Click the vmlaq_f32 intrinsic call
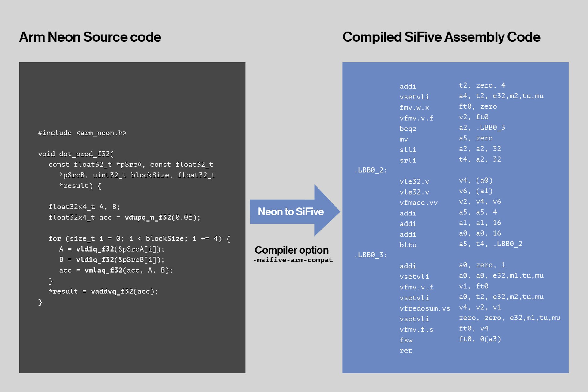Viewport: 588px width, 392px height. [x=104, y=270]
